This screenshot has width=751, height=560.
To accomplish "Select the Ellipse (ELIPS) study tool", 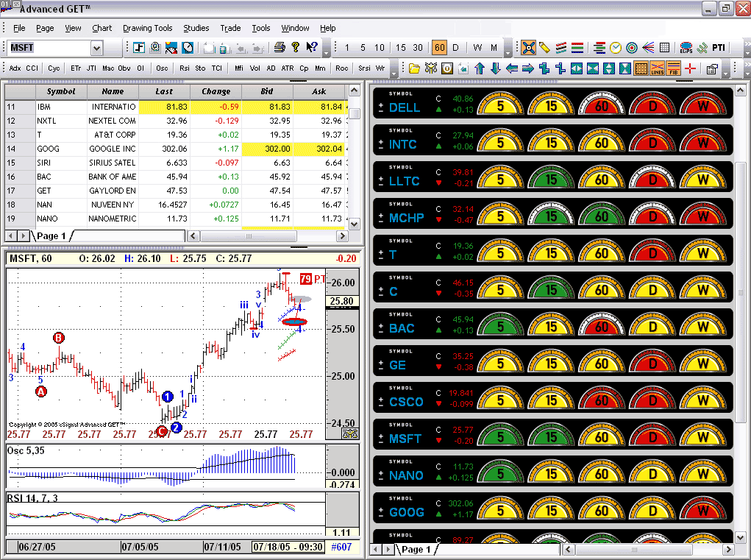I will click(x=686, y=48).
